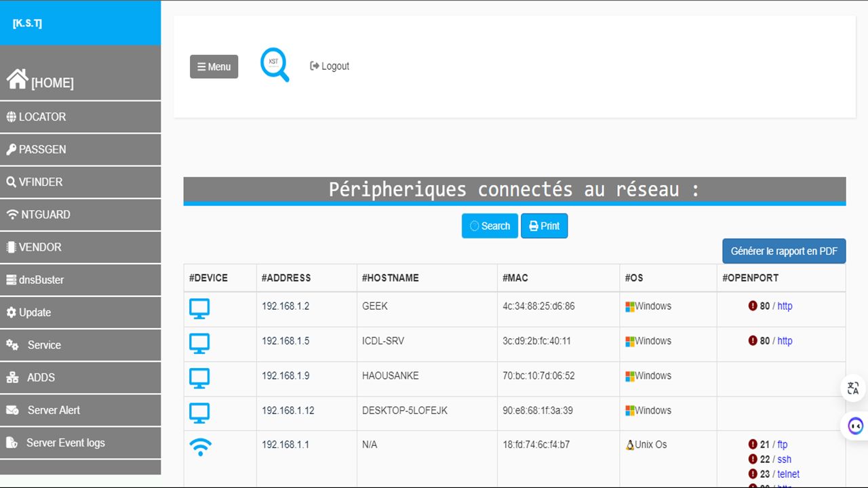This screenshot has height=488, width=868.
Task: Click the monitor icon for ICDL-SRV
Action: point(199,344)
